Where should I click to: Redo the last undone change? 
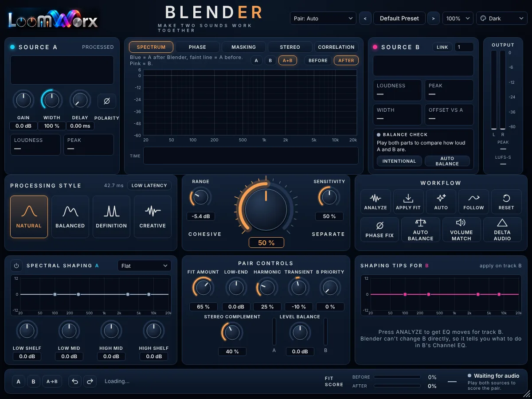(90, 381)
